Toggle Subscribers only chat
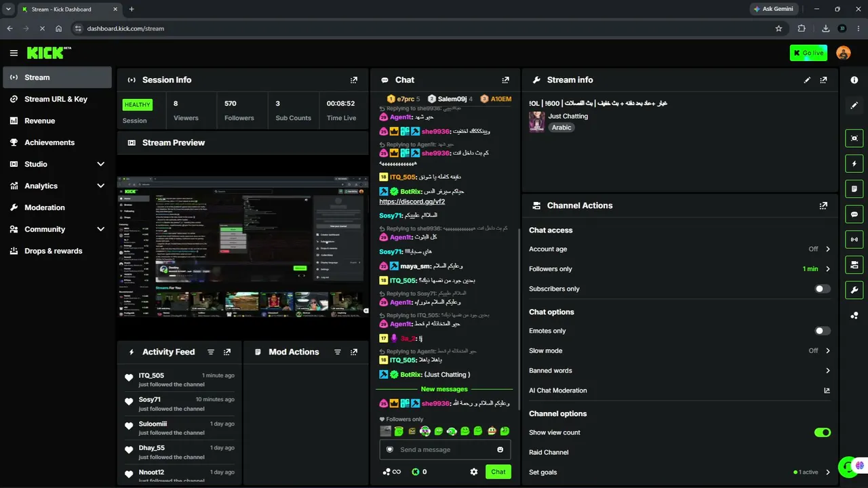868x488 pixels. tap(823, 289)
